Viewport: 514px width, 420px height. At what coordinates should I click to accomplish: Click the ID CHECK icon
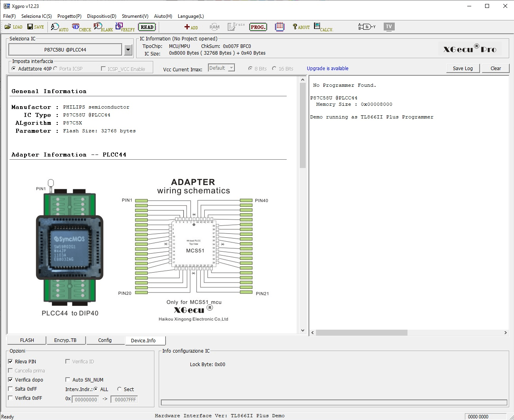81,27
